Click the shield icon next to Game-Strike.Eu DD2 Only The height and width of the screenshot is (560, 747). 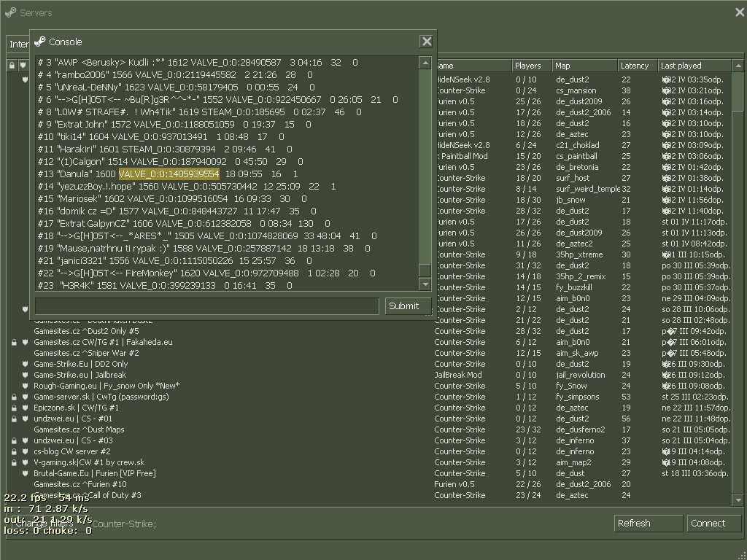click(x=24, y=364)
